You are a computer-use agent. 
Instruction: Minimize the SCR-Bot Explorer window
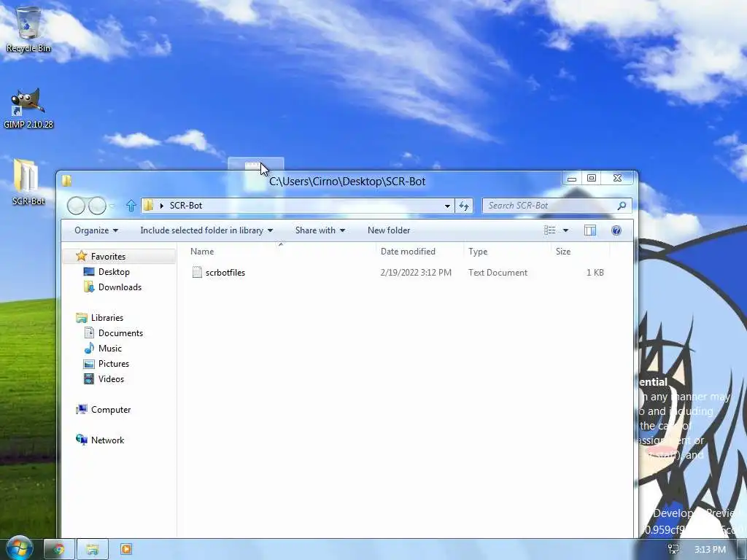pos(572,179)
